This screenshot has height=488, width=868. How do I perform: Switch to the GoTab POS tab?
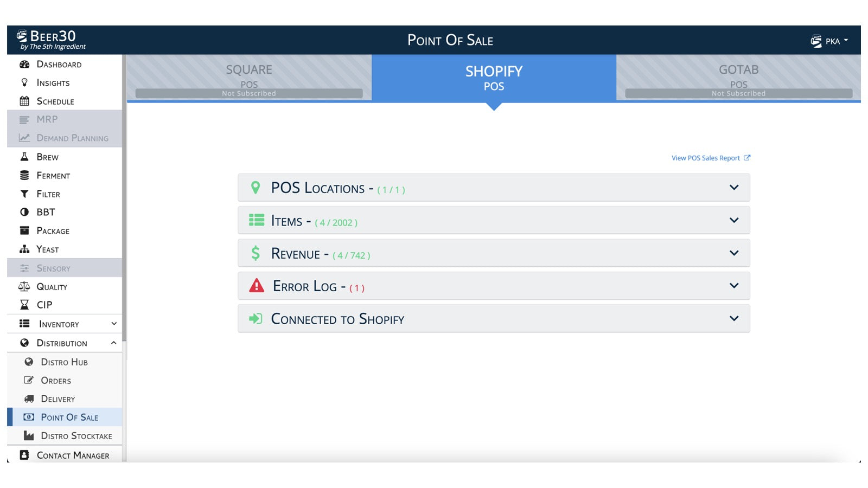738,78
